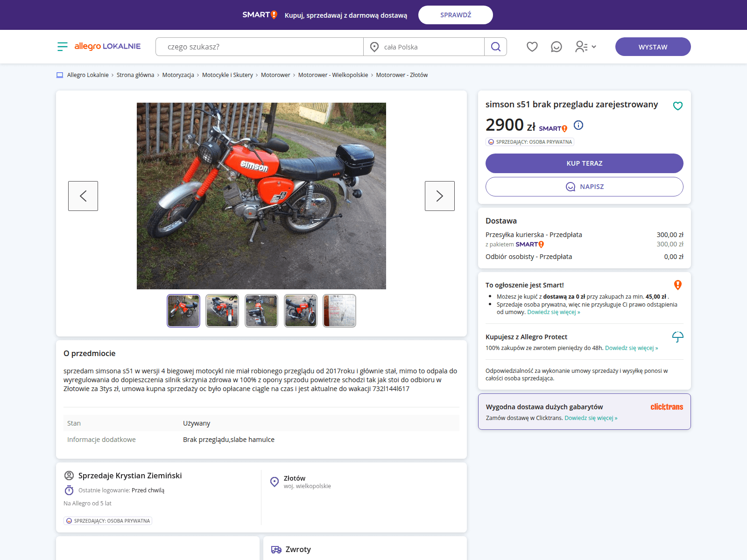Open messages chat bubble icon
The image size is (747, 560).
pyautogui.click(x=556, y=47)
